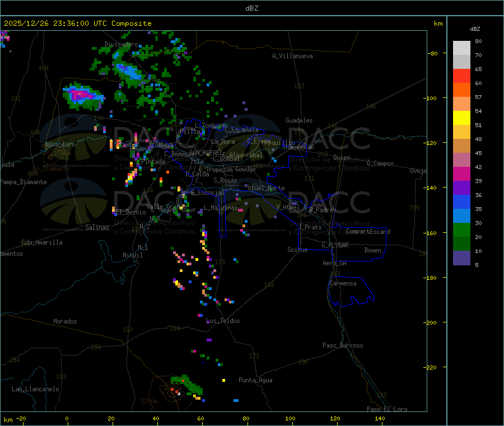
Task: Click the Salinas map label
Action: point(97,227)
